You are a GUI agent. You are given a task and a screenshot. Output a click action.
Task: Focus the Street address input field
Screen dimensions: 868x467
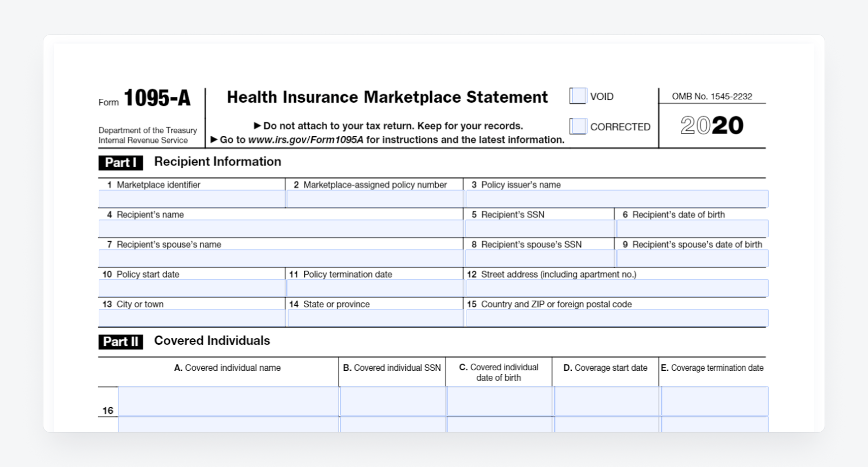[x=617, y=288]
